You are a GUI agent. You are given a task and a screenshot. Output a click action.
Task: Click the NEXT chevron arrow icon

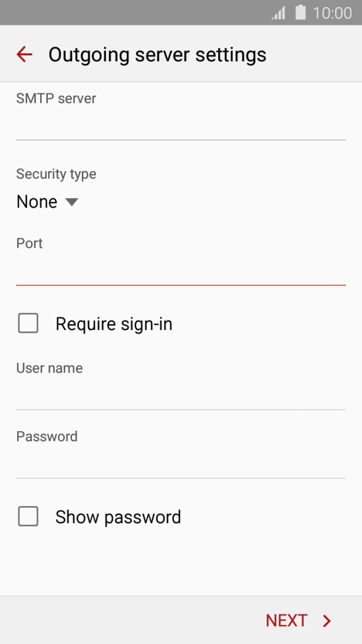(326, 620)
